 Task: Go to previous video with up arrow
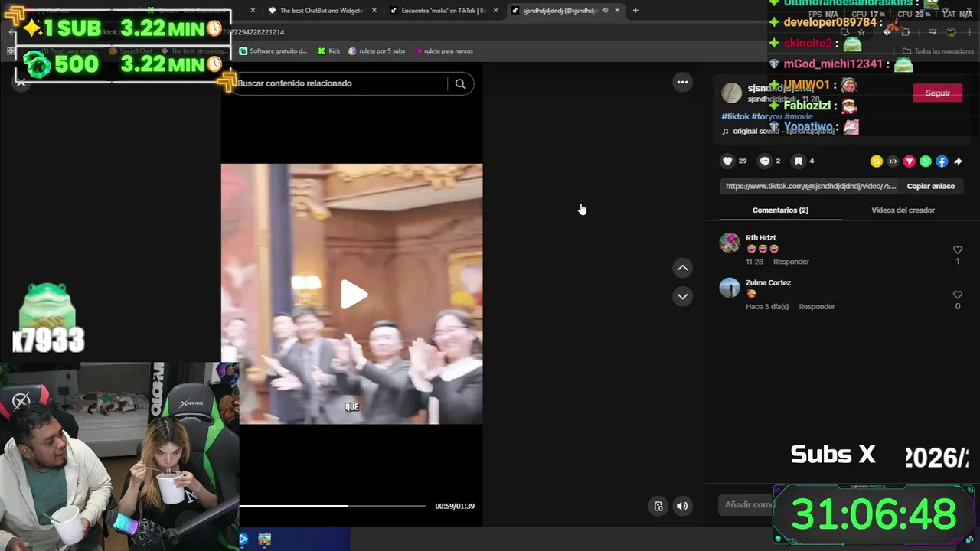[x=682, y=268]
